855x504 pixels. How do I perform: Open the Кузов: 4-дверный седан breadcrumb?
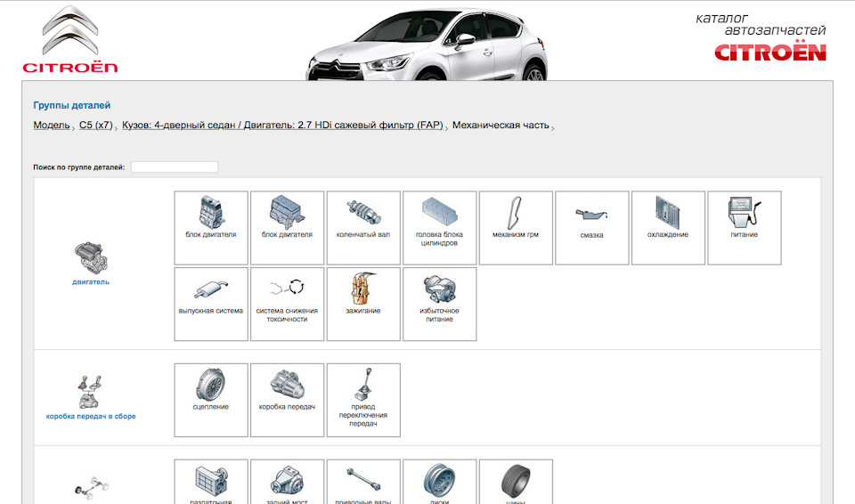pyautogui.click(x=282, y=125)
